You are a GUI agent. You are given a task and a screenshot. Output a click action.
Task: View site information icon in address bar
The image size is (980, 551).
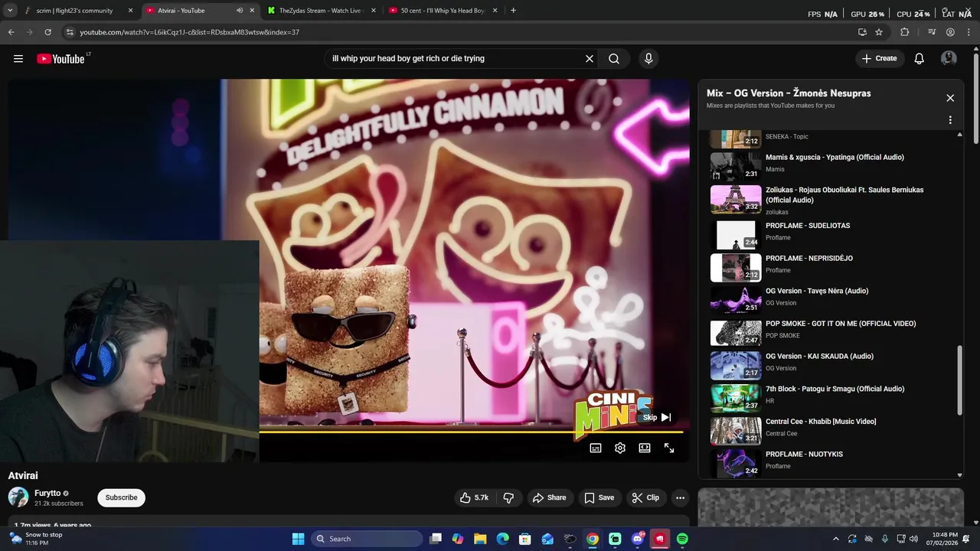(70, 32)
